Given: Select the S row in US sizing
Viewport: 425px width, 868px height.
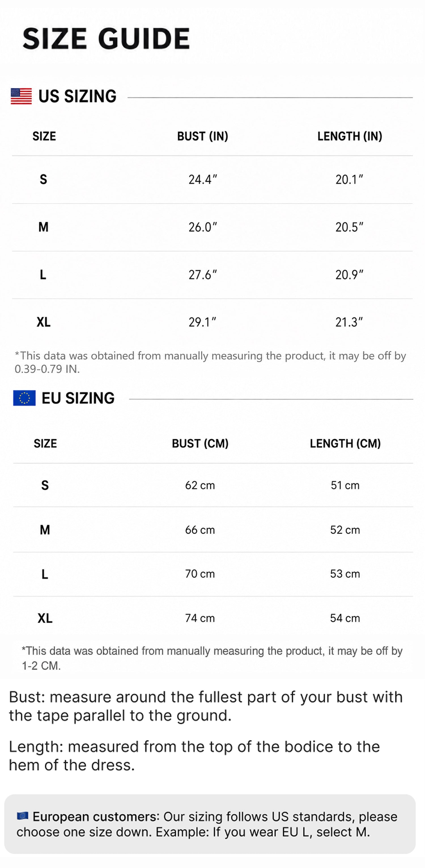Looking at the screenshot, I should coord(212,180).
